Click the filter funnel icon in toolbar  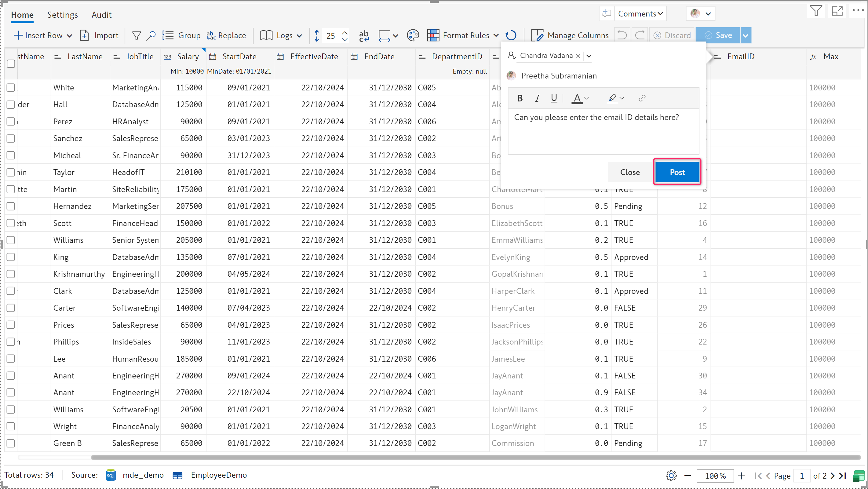coord(136,35)
